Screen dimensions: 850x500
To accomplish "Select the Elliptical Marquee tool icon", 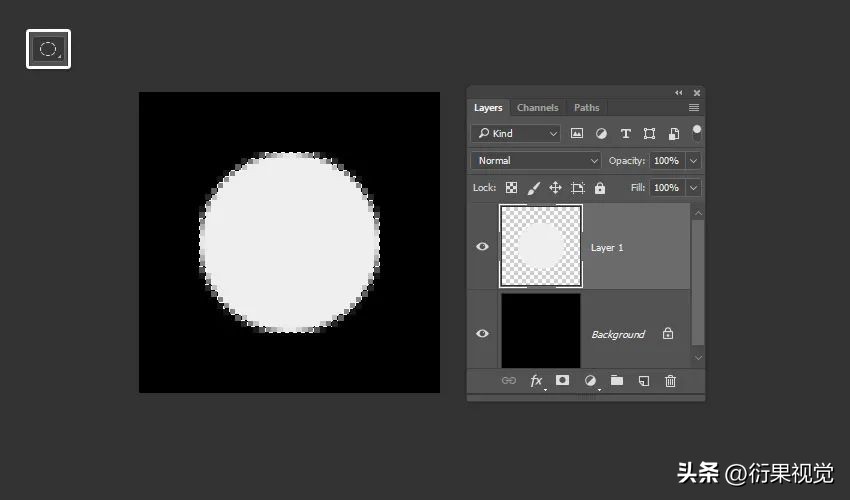I will [x=48, y=49].
